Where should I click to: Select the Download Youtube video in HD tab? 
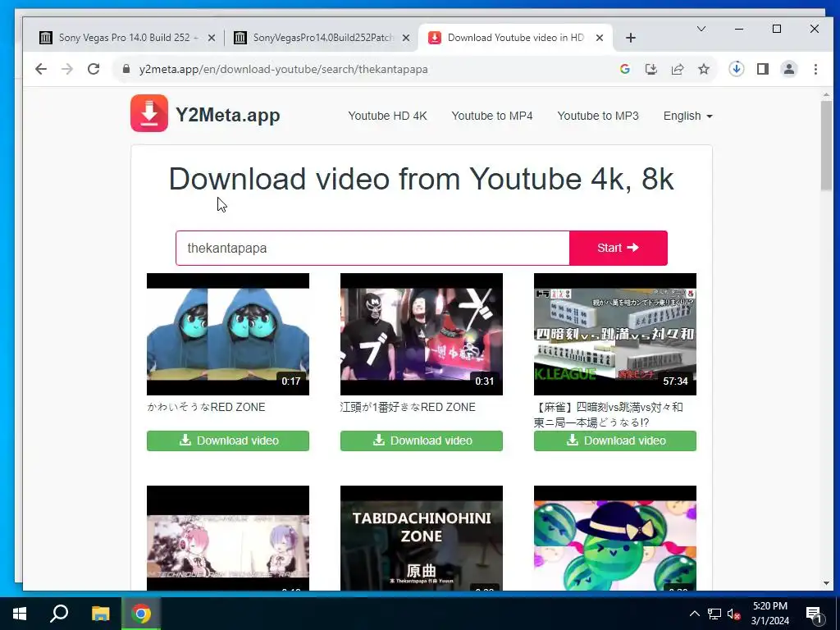pos(515,38)
